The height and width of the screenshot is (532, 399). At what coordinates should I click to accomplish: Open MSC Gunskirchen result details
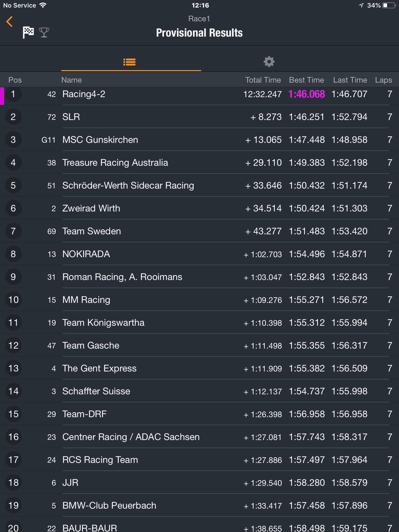pos(199,140)
